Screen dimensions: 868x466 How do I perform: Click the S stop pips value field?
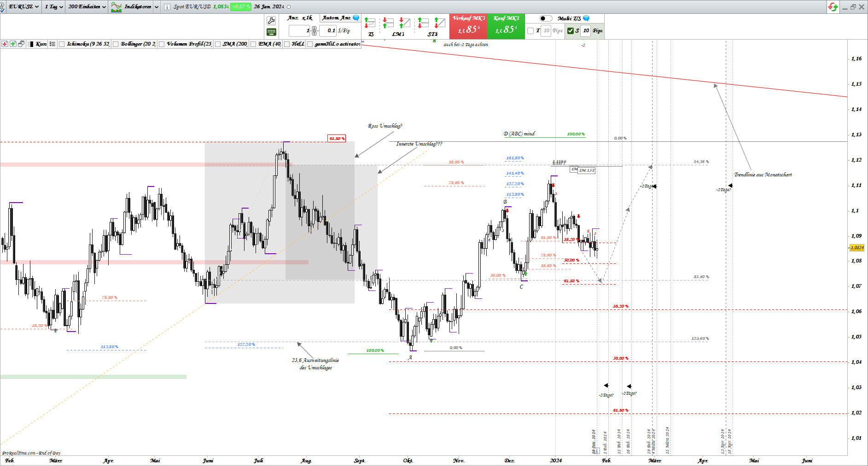[586, 31]
